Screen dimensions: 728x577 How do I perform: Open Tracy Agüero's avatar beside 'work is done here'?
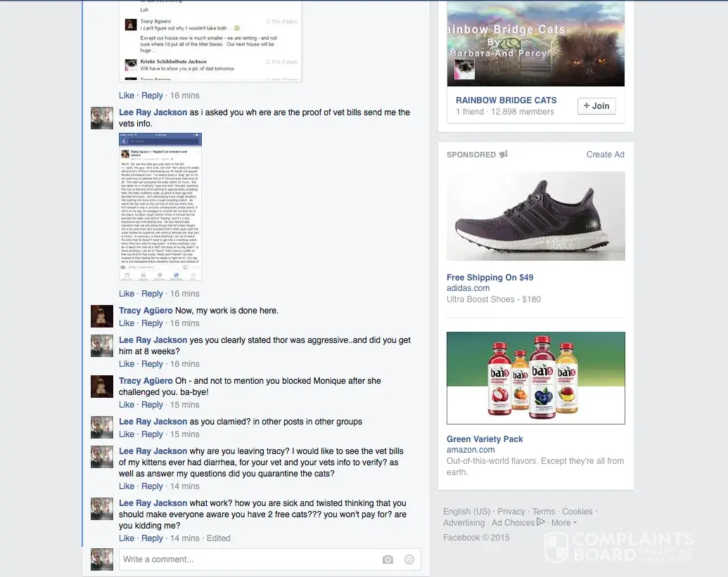point(102,316)
